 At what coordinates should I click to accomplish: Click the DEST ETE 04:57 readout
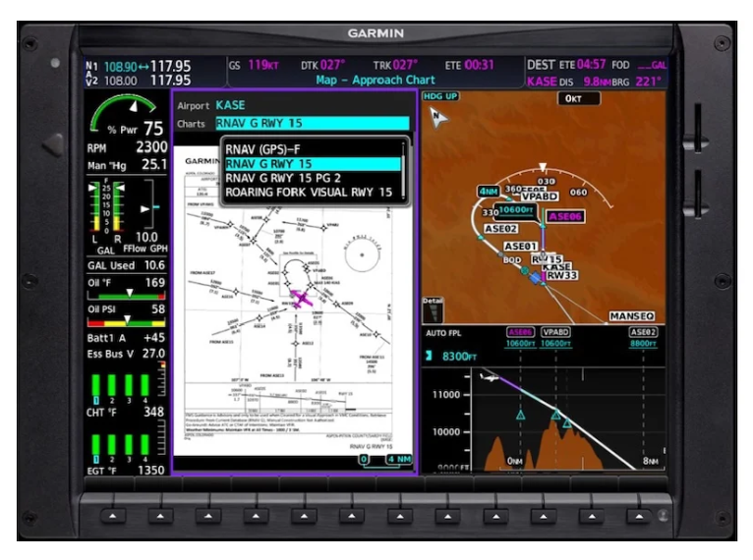[566, 65]
